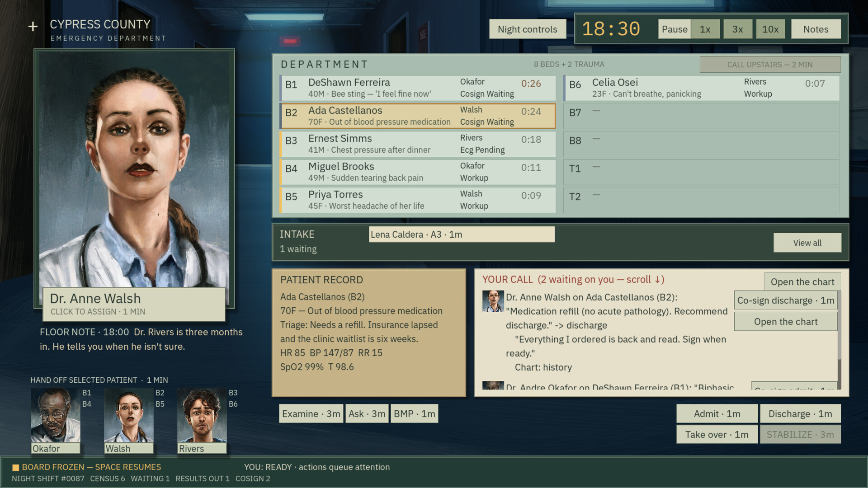
Task: Select Priya Torres in bed B5
Action: pos(418,200)
